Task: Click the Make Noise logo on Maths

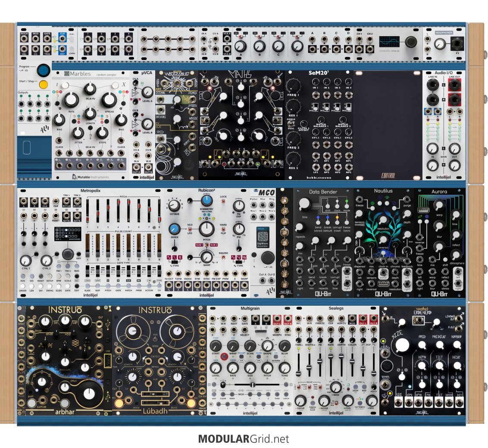Action: 241,174
